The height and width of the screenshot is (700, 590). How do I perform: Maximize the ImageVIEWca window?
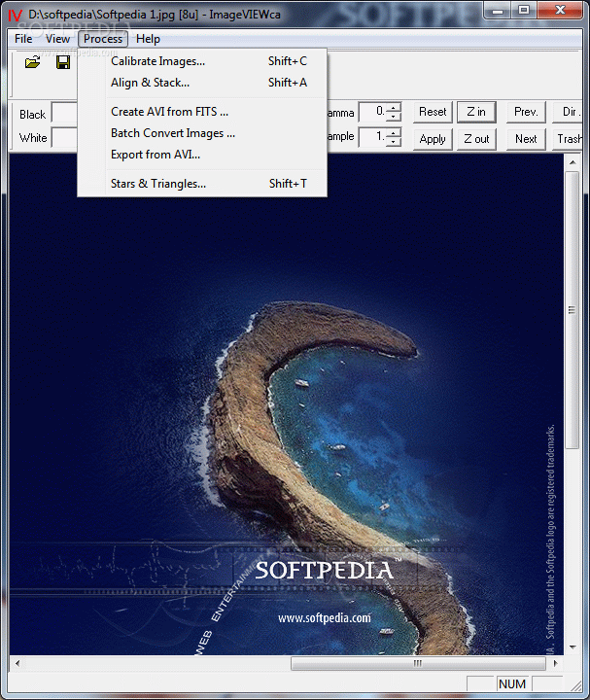(x=525, y=10)
